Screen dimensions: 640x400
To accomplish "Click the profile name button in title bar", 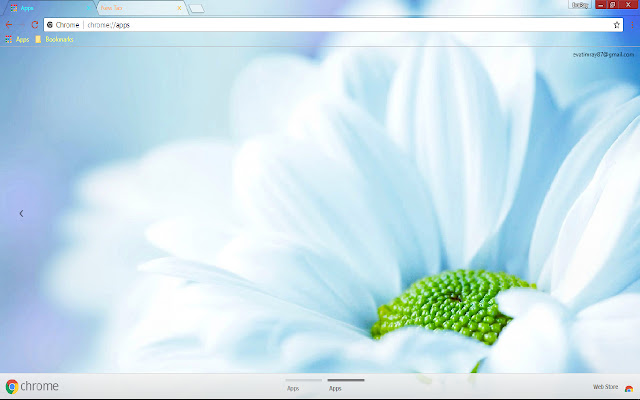I will pos(580,5).
